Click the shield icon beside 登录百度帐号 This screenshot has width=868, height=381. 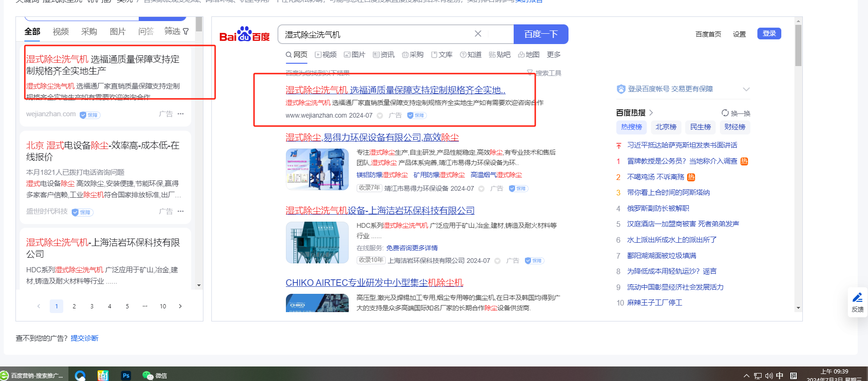tap(621, 89)
